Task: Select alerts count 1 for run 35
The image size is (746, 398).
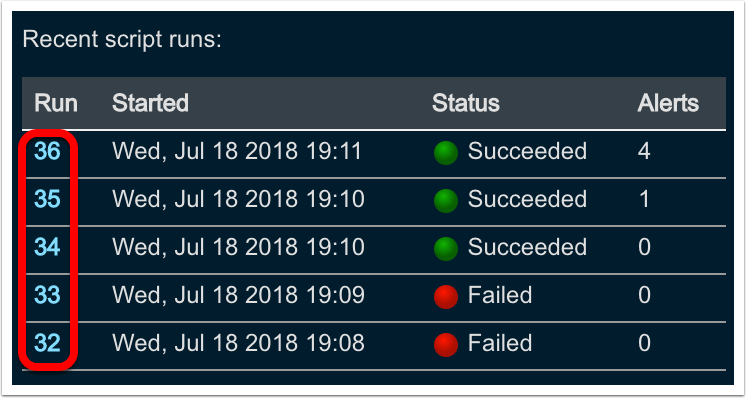Action: pyautogui.click(x=644, y=199)
